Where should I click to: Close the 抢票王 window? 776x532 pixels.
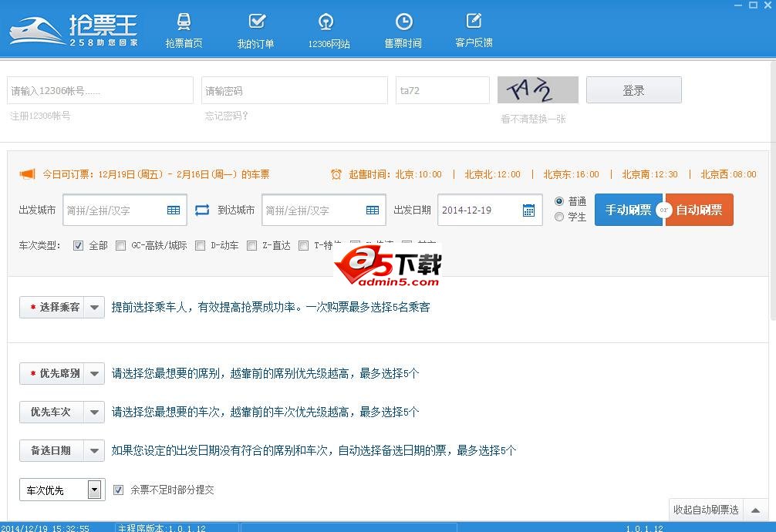tap(768, 5)
